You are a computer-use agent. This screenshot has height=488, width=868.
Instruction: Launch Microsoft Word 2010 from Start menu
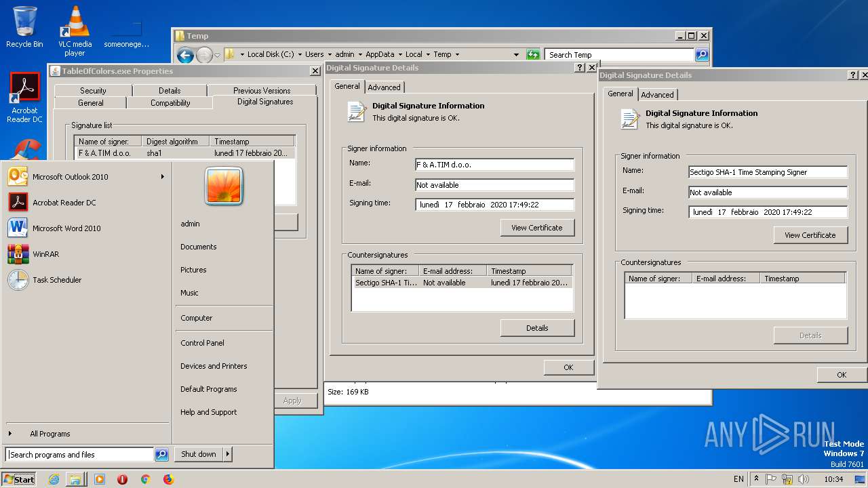click(85, 228)
